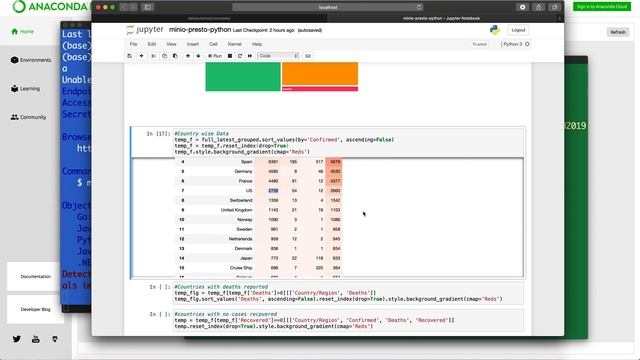
Task: Open Safari downloads icon
Action: click(x=522, y=7)
